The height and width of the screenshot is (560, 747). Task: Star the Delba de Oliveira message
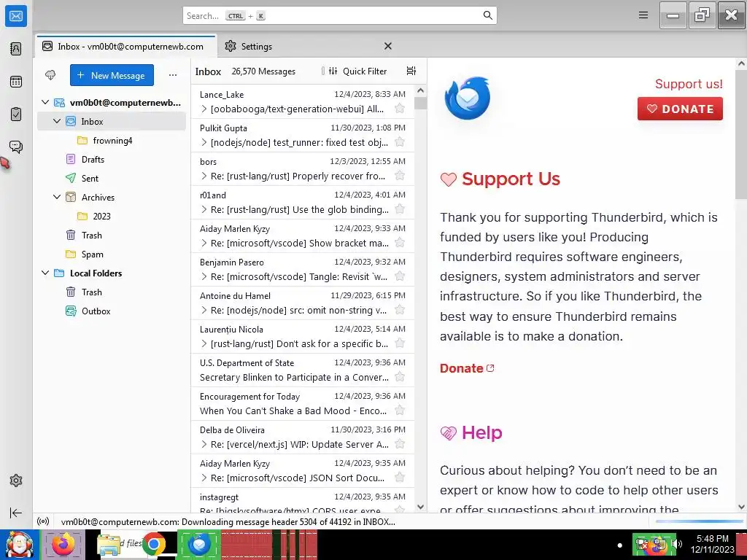400,444
